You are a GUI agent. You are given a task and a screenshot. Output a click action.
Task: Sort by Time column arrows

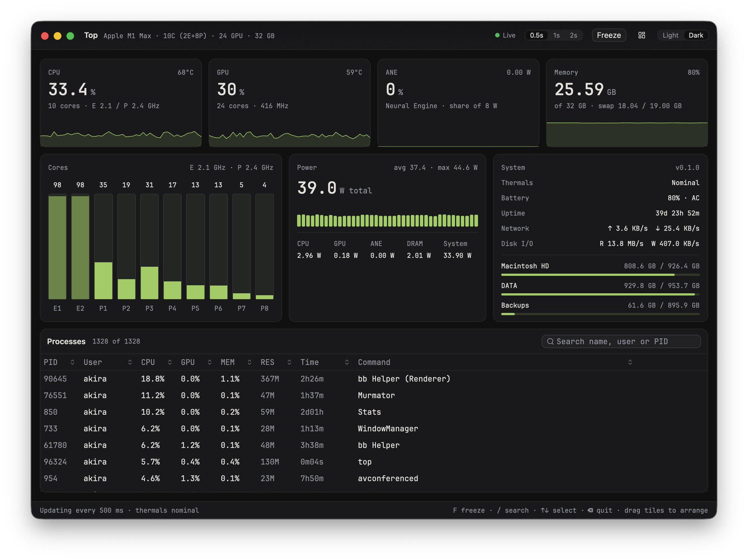click(347, 362)
